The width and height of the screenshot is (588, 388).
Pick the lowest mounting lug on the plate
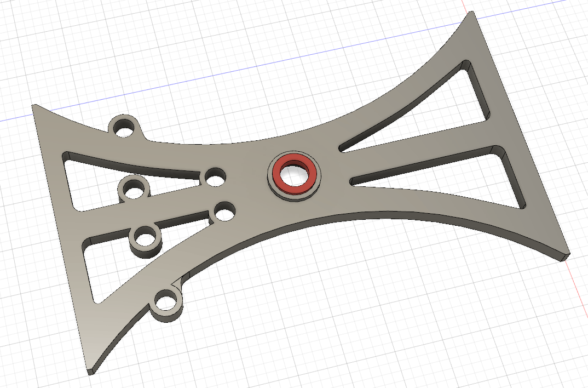pyautogui.click(x=167, y=305)
